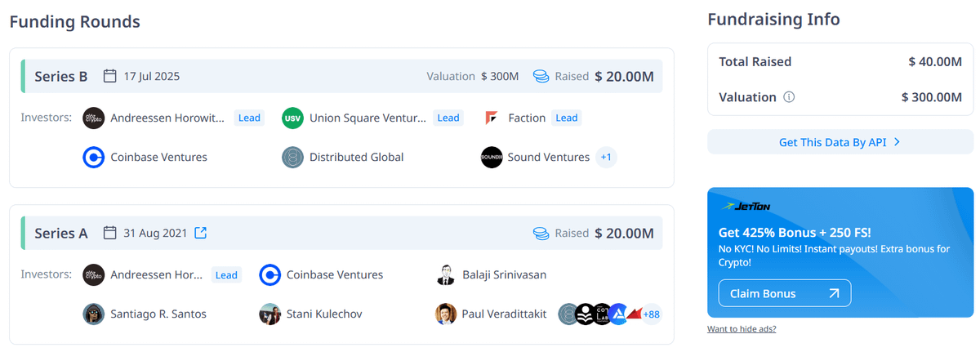The height and width of the screenshot is (352, 980).
Task: Click the Lead tag next to Andreessen Horowitz Series B
Action: (x=249, y=118)
